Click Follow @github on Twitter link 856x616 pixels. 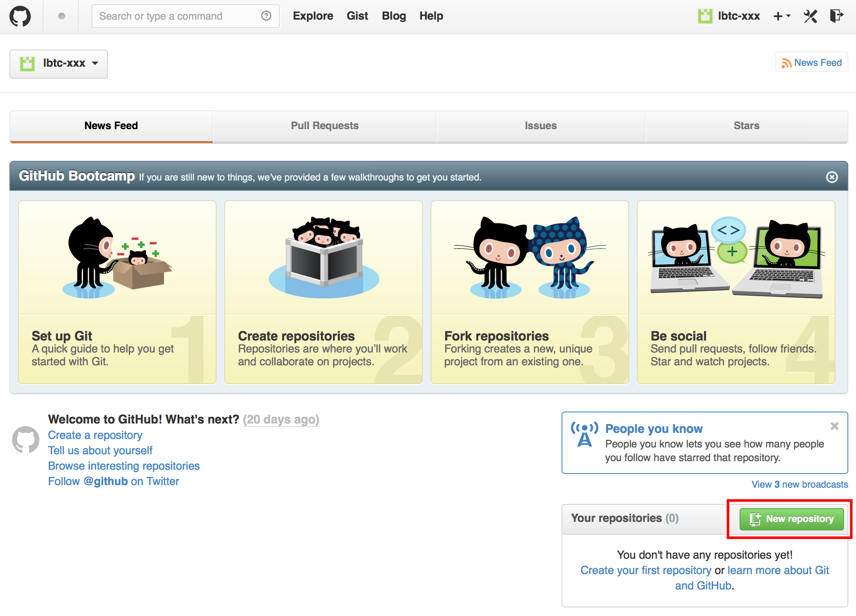pyautogui.click(x=113, y=481)
